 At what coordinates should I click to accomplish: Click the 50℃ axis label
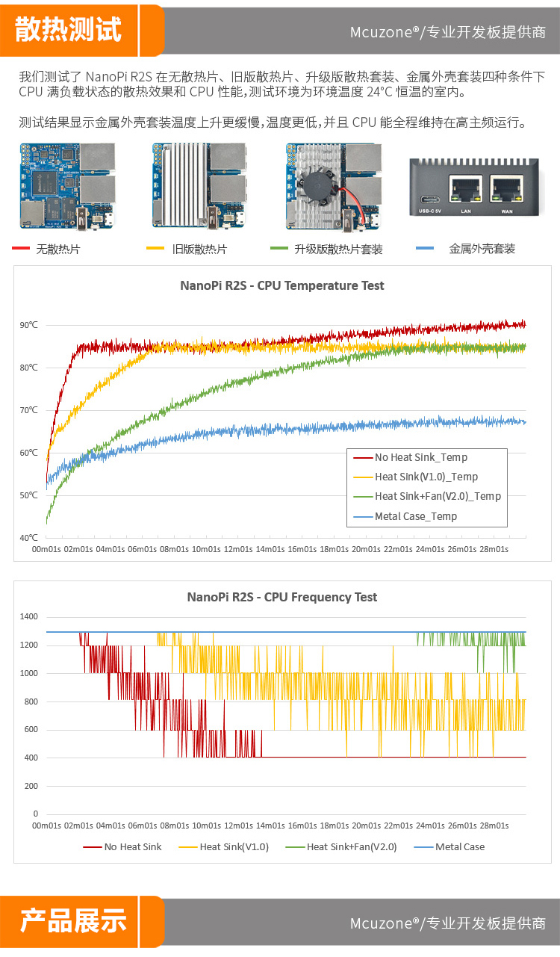29,495
